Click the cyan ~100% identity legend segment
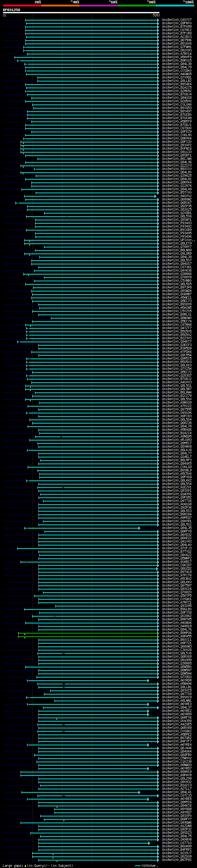This screenshot has width=197, height=868. [x=175, y=6]
